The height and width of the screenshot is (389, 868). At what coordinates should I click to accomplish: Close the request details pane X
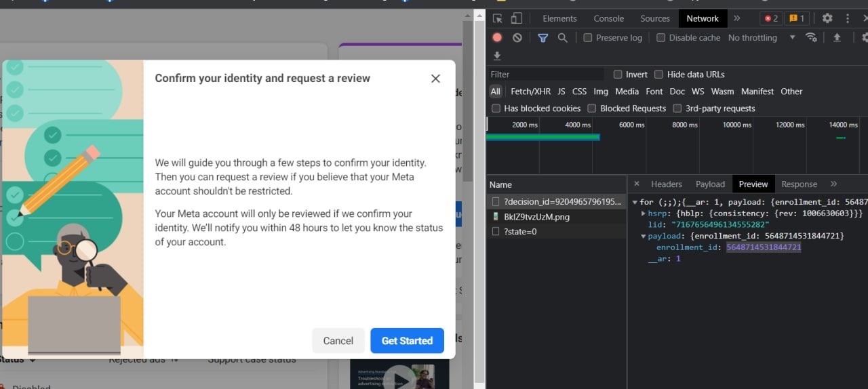(x=637, y=184)
